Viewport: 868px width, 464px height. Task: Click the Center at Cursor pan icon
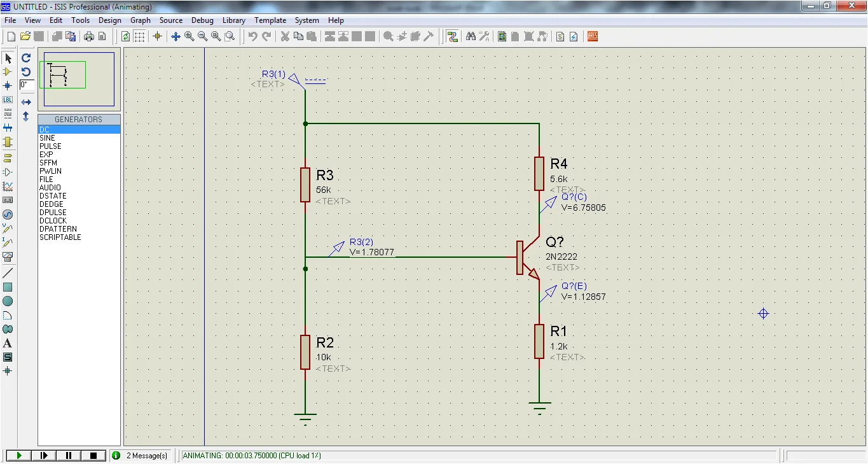click(176, 36)
